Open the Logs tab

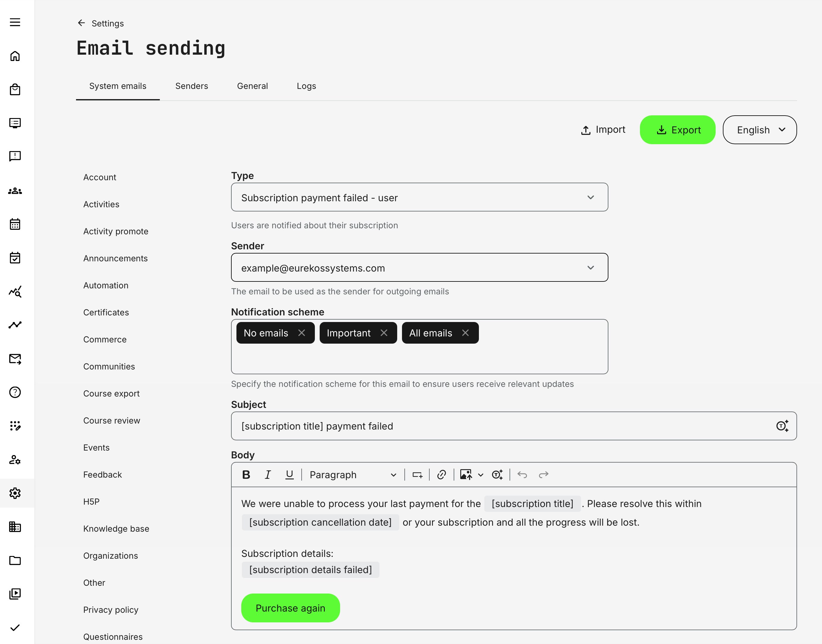(306, 86)
